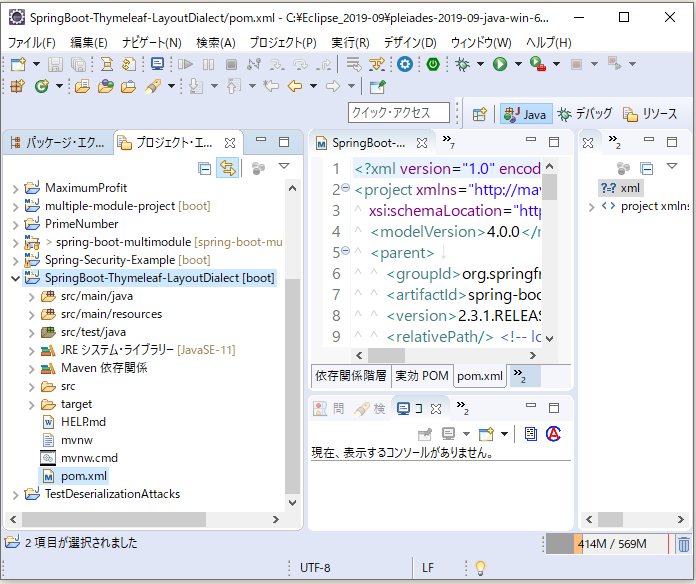The height and width of the screenshot is (584, 696).
Task: Click editor horizontal scrollbar thumb
Action: coord(386,355)
